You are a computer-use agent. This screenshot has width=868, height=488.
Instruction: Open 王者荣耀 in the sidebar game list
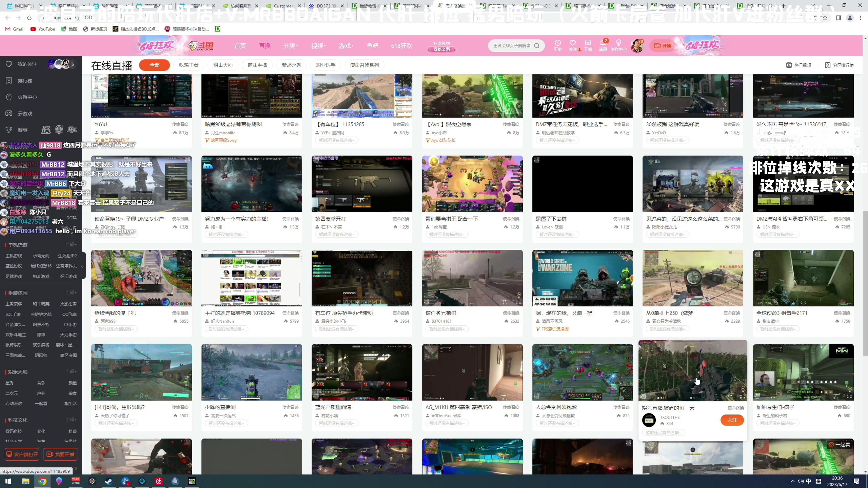click(x=14, y=304)
